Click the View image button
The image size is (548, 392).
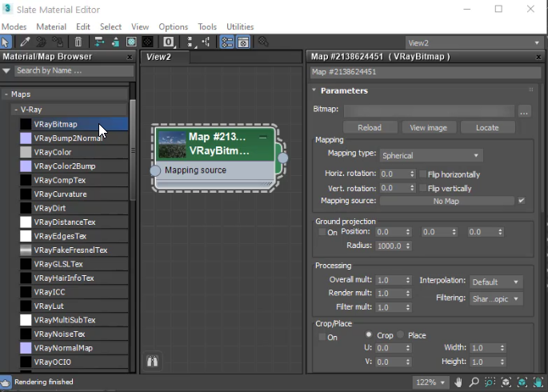coord(429,127)
